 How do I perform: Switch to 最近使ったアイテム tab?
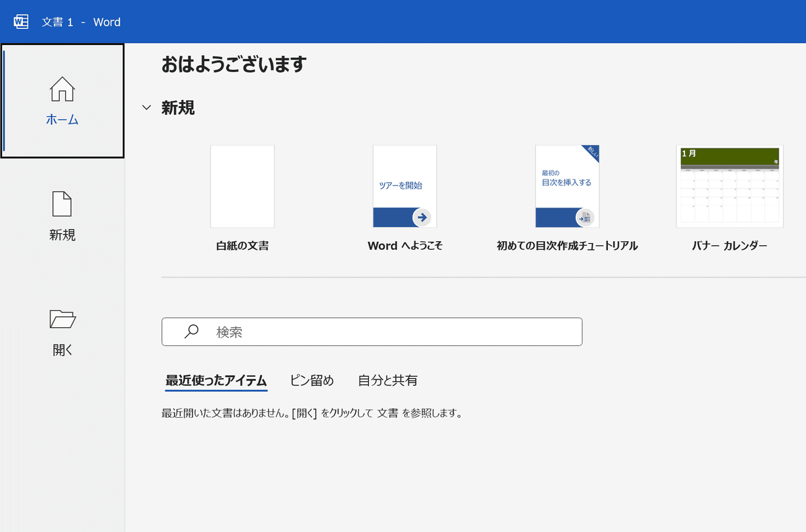[216, 380]
